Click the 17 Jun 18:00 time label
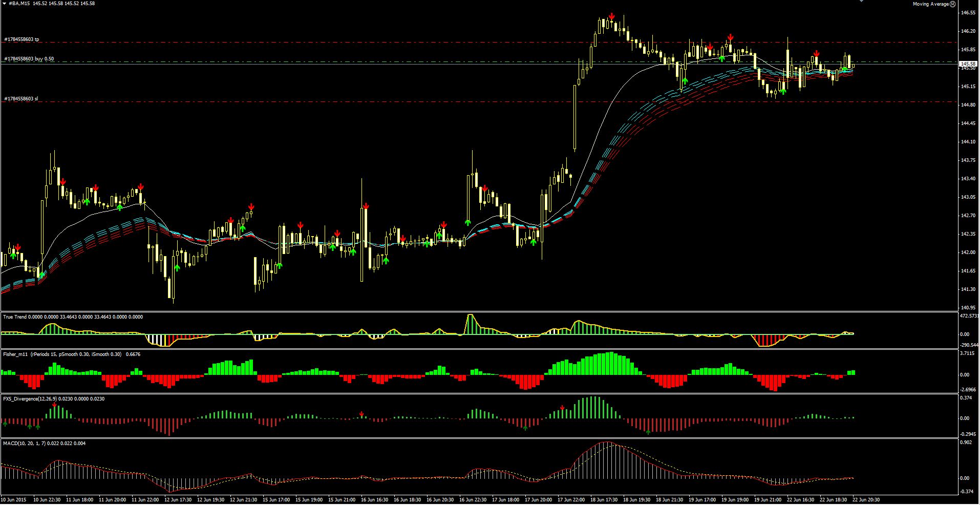The width and height of the screenshot is (980, 505). 506,499
